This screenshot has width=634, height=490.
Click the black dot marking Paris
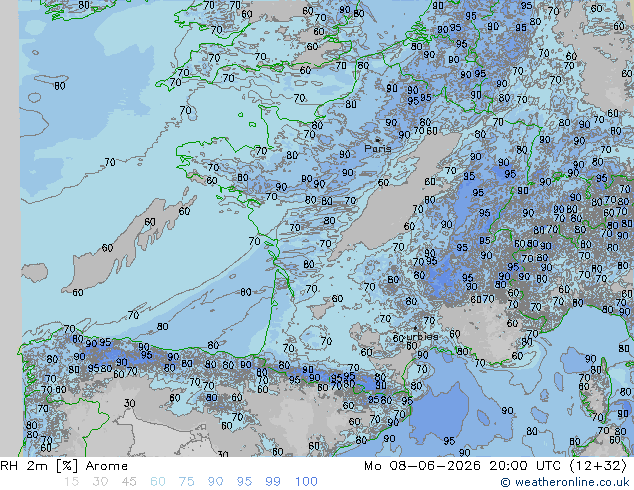378,140
